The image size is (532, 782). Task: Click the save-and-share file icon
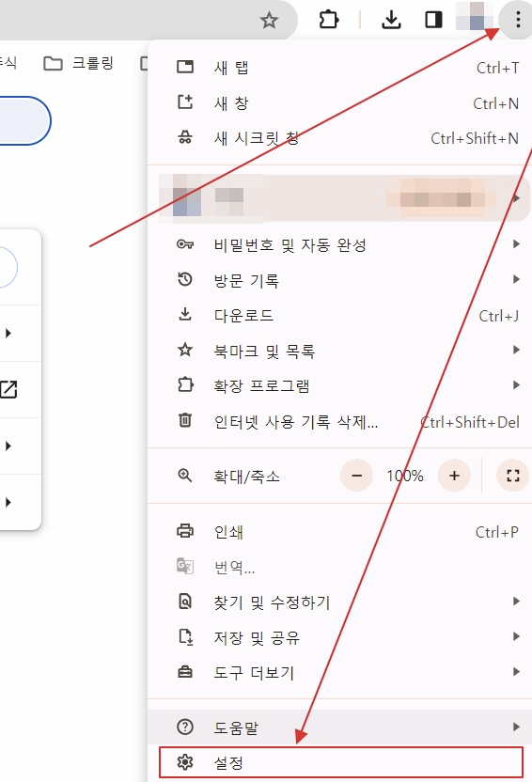tap(185, 636)
